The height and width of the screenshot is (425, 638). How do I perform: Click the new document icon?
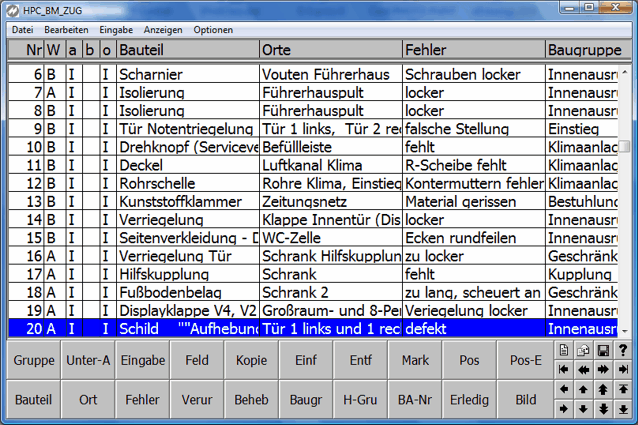tap(565, 349)
